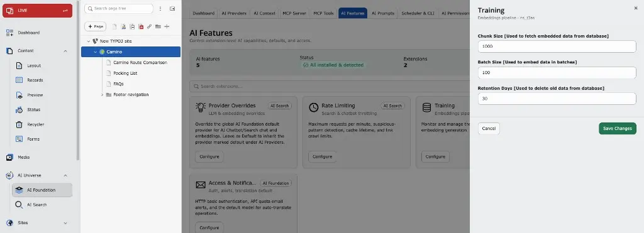This screenshot has height=233, width=644.
Task: Collapse the AI Universe group chevron
Action: pyautogui.click(x=65, y=175)
